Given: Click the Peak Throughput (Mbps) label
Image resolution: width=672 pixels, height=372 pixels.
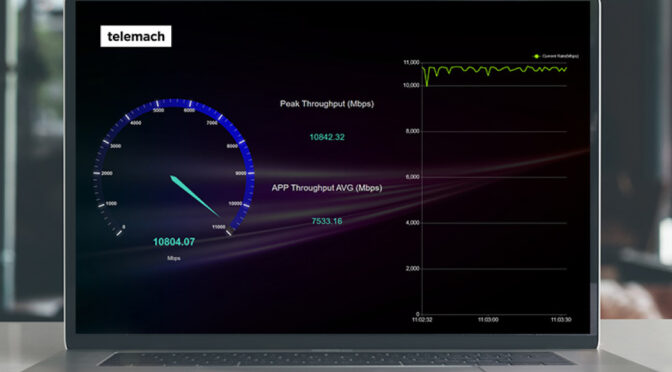Looking at the screenshot, I should pyautogui.click(x=327, y=104).
